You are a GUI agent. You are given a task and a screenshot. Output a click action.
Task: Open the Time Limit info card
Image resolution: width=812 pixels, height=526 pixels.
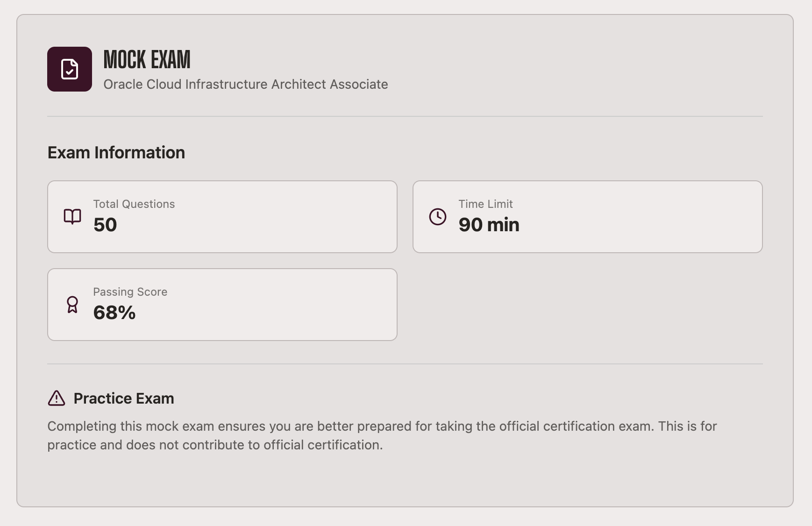pyautogui.click(x=588, y=216)
